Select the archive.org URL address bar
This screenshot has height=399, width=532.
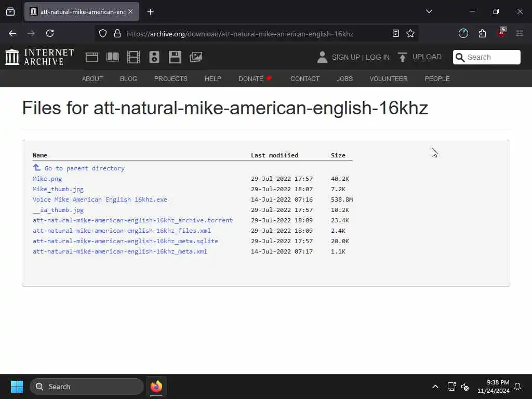pyautogui.click(x=240, y=34)
